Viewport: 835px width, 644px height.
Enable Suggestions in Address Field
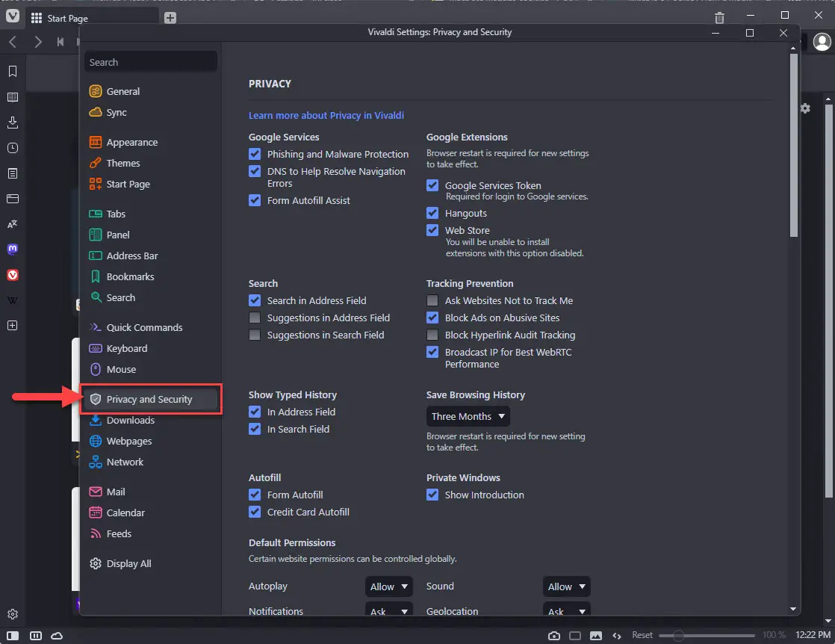[255, 318]
